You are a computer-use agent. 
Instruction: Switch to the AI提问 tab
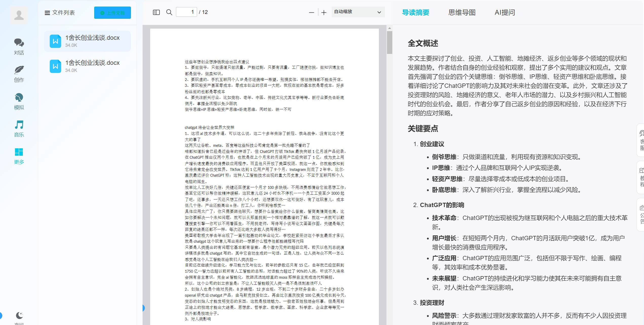pyautogui.click(x=505, y=12)
